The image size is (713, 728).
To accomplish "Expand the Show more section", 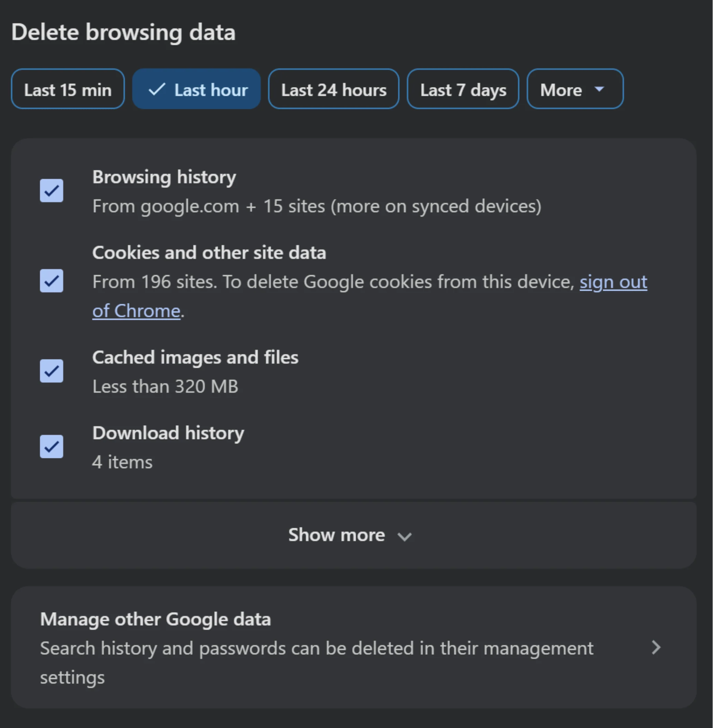I will [x=350, y=535].
